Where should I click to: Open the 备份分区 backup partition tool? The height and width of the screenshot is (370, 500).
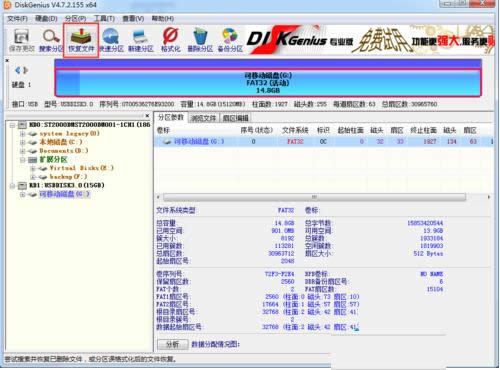[230, 41]
